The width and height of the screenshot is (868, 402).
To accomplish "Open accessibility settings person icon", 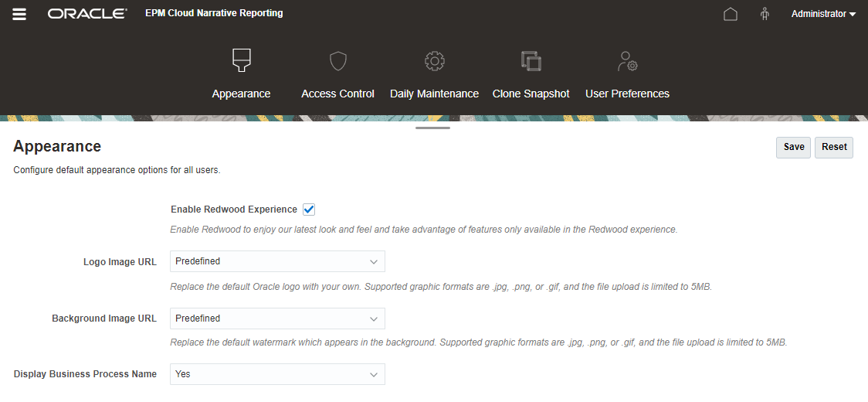I will (765, 14).
